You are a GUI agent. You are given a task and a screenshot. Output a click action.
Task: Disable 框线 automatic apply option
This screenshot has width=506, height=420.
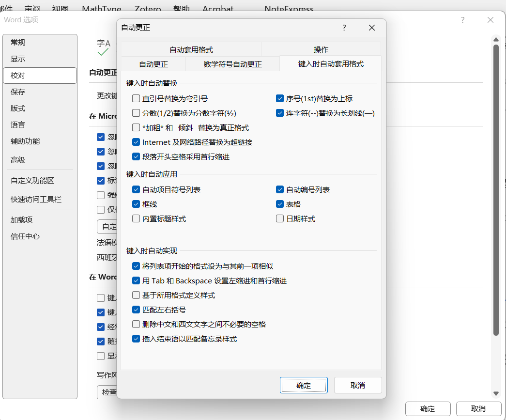pyautogui.click(x=136, y=204)
